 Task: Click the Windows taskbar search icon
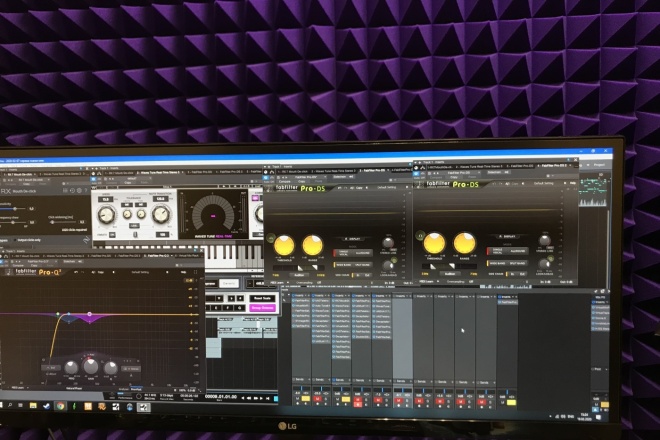click(10, 405)
